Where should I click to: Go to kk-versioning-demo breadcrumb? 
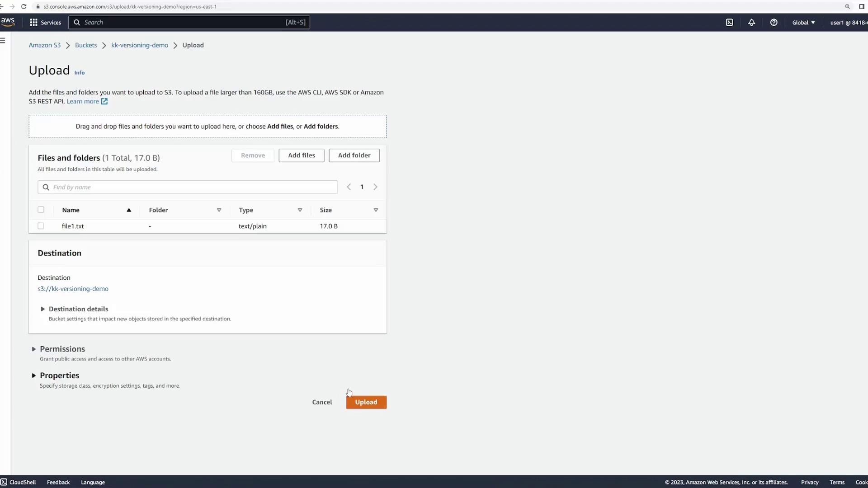pos(139,45)
